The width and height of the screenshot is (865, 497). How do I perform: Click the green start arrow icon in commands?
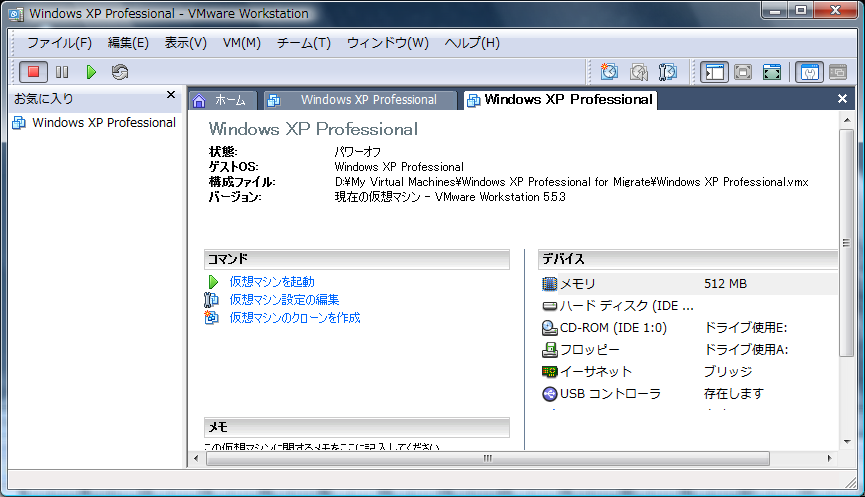tap(213, 282)
